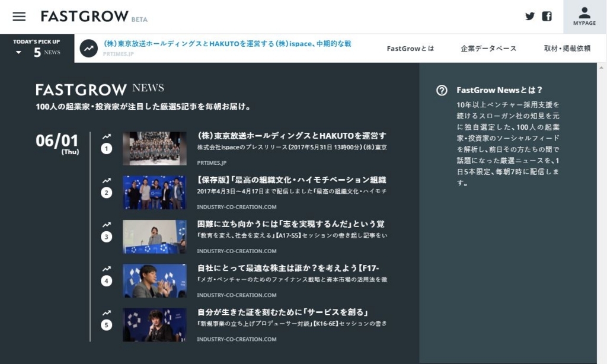
Task: Click the question mark help icon
Action: (442, 90)
